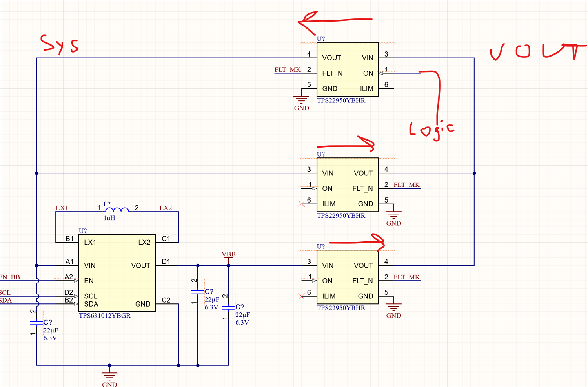Select the EN_BB net label on the EN wire
588x387 pixels.
10,277
